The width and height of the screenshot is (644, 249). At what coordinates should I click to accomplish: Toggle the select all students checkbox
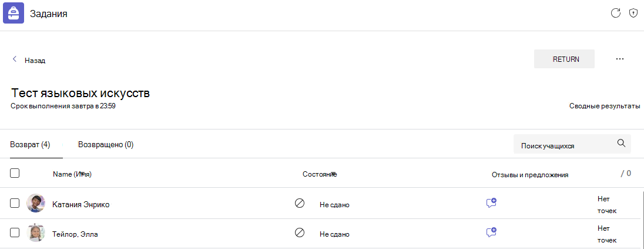[x=14, y=173]
